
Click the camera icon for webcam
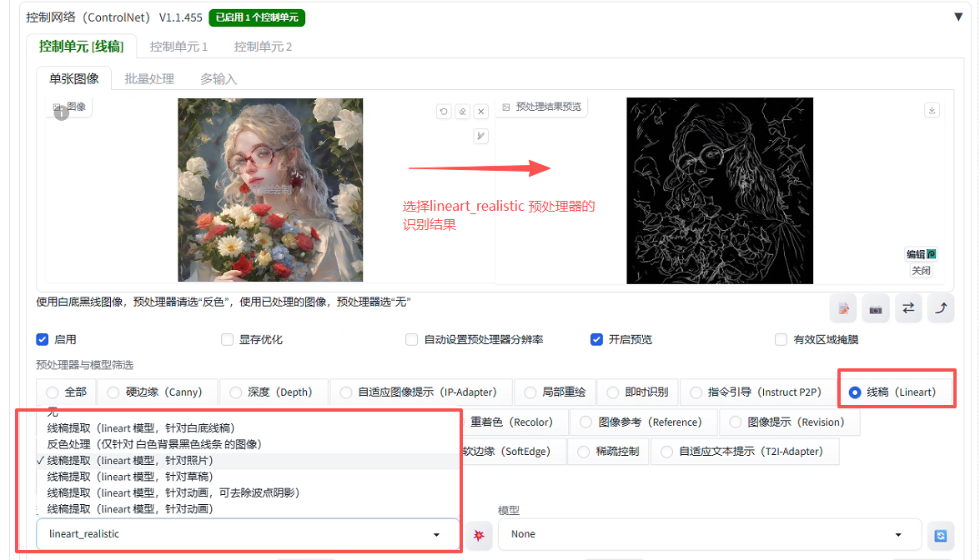[876, 308]
